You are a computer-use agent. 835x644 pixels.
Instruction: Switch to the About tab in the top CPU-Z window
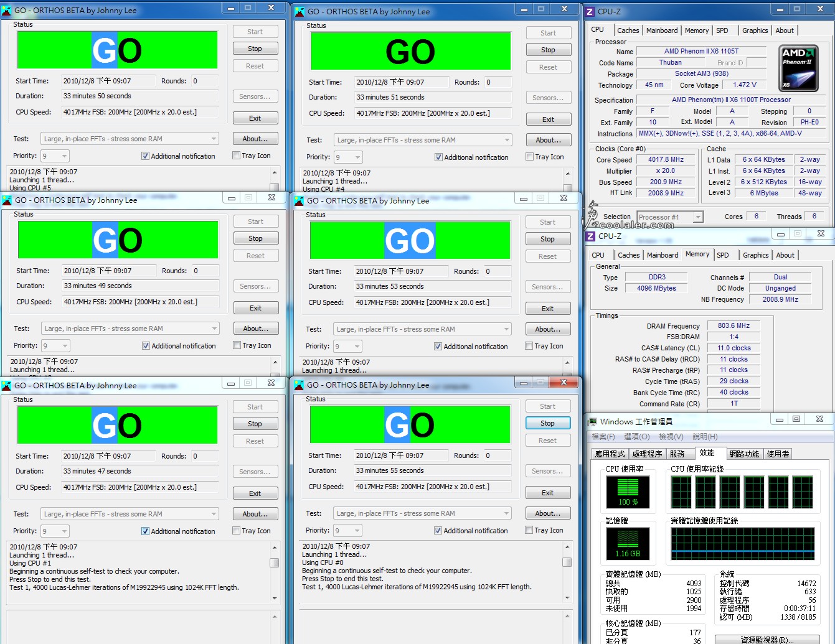click(x=785, y=30)
